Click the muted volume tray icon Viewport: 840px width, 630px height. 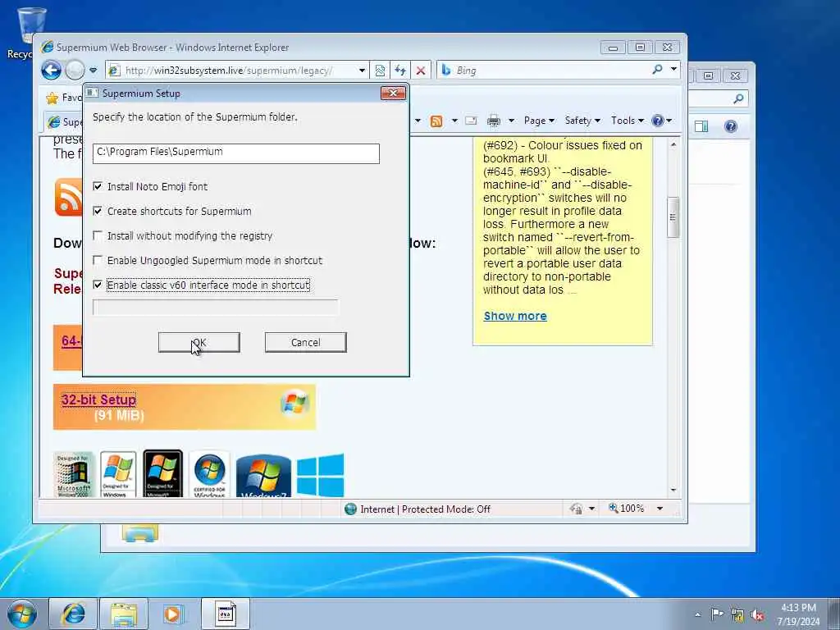point(757,615)
